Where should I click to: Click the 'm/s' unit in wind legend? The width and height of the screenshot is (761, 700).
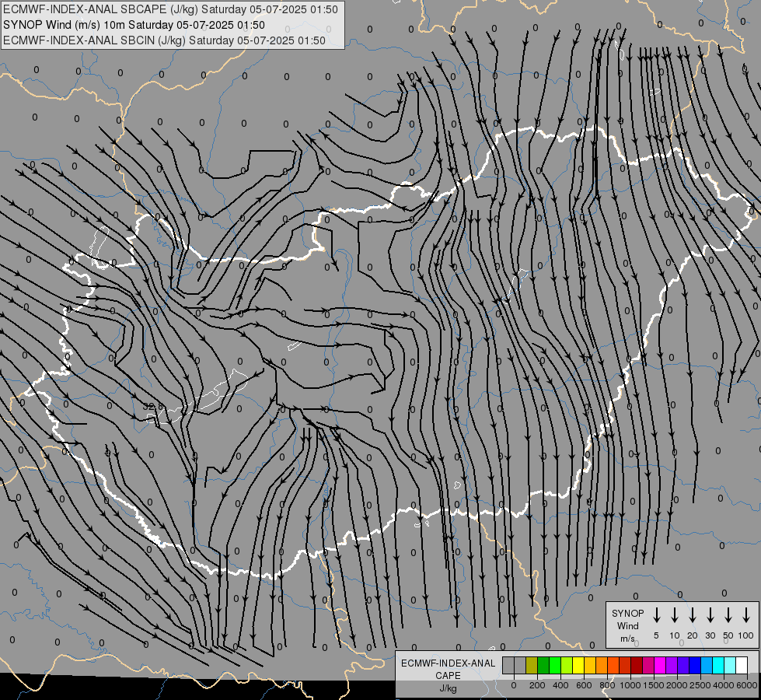[x=627, y=639]
